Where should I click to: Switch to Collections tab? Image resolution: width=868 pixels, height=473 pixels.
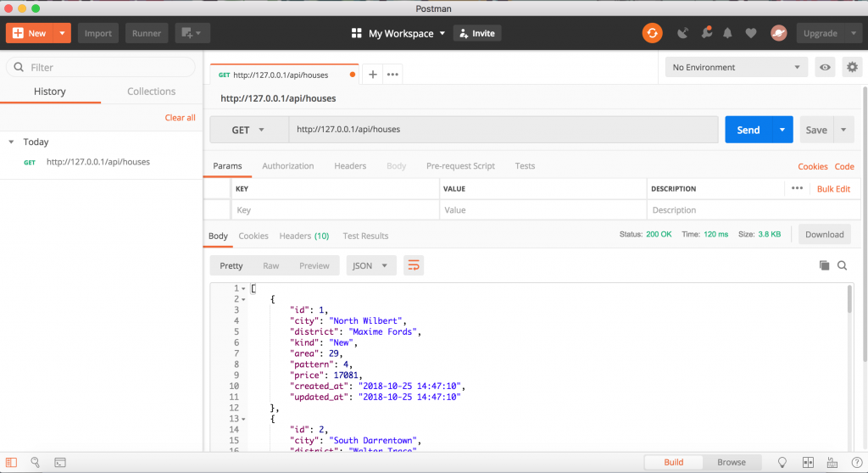tap(151, 92)
